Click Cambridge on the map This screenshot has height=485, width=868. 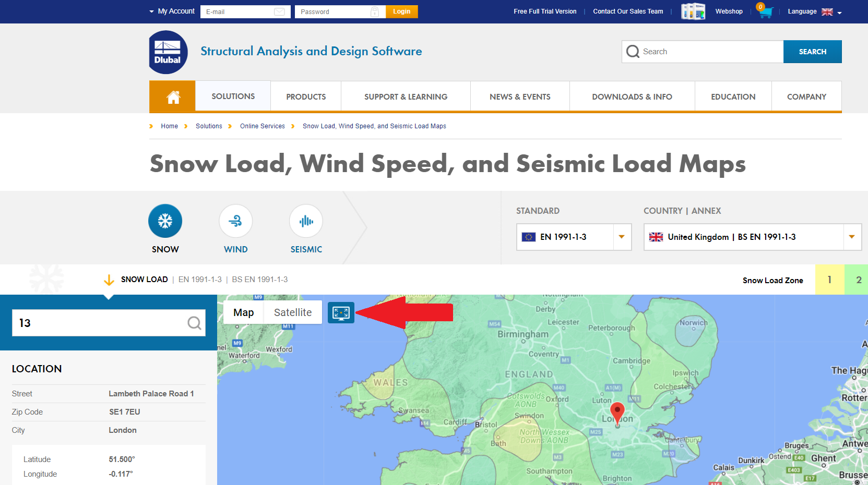632,361
